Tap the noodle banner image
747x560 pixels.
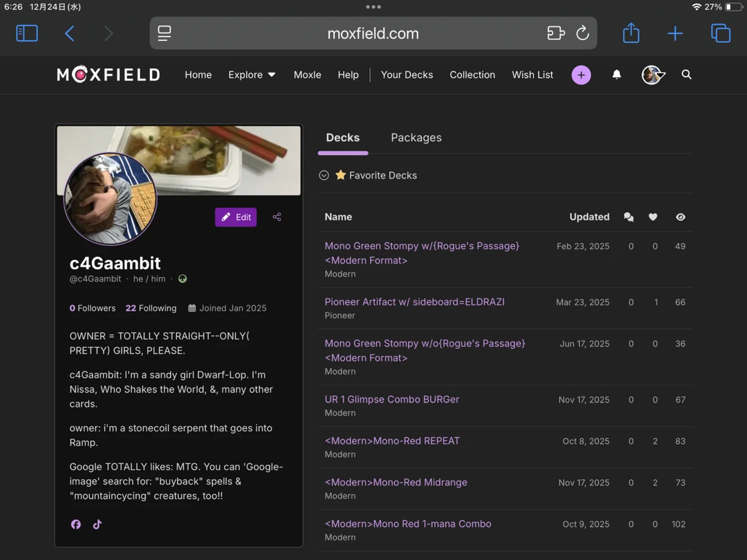(x=179, y=161)
